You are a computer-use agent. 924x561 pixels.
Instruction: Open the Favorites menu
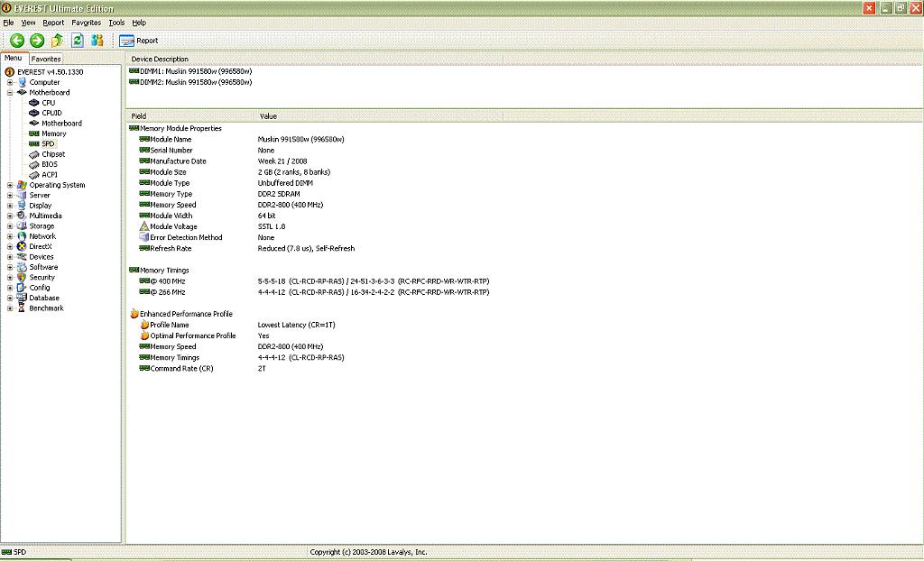click(86, 23)
